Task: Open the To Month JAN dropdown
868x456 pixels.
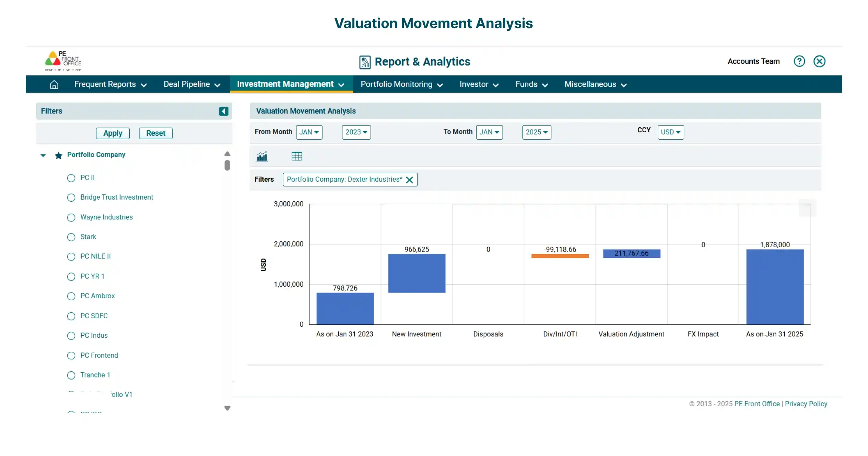Action: [x=489, y=132]
